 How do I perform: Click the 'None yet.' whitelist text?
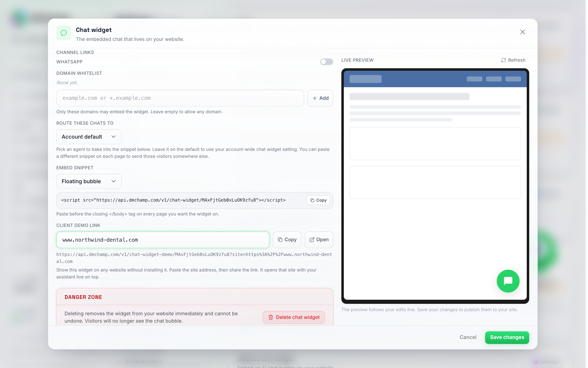(x=67, y=83)
